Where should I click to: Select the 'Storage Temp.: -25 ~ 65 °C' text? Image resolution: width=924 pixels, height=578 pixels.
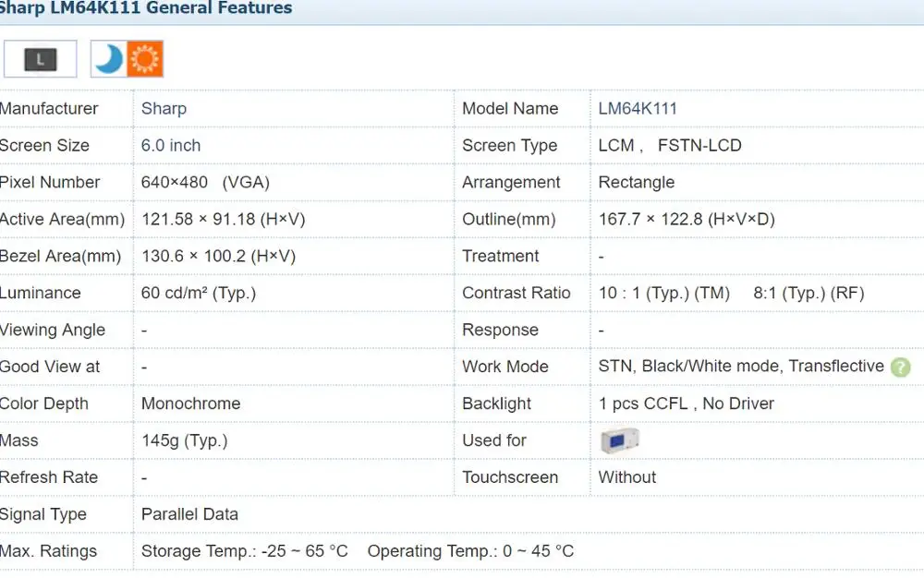(245, 551)
